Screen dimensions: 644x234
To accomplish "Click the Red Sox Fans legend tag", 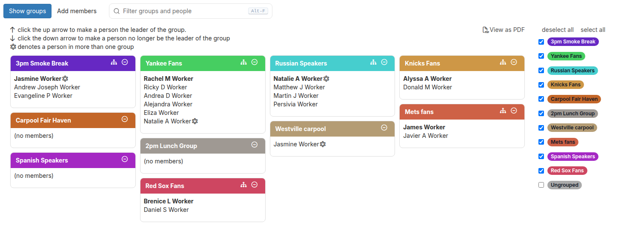I will coord(567,171).
